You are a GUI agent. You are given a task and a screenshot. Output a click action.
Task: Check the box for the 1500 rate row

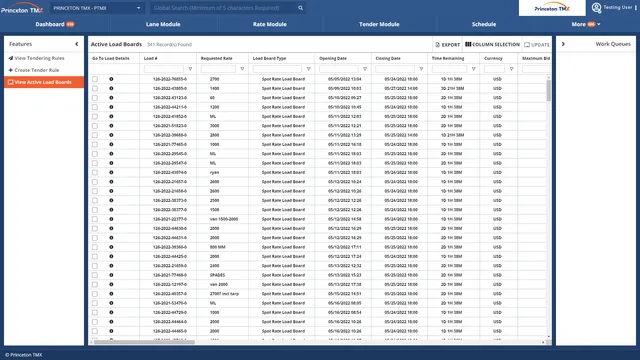[x=95, y=210]
